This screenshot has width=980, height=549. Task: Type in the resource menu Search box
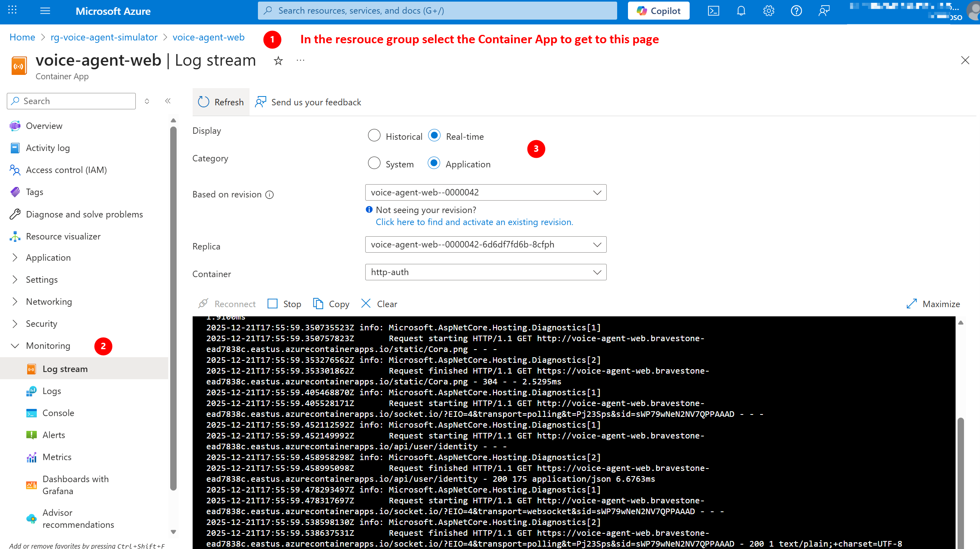(71, 101)
